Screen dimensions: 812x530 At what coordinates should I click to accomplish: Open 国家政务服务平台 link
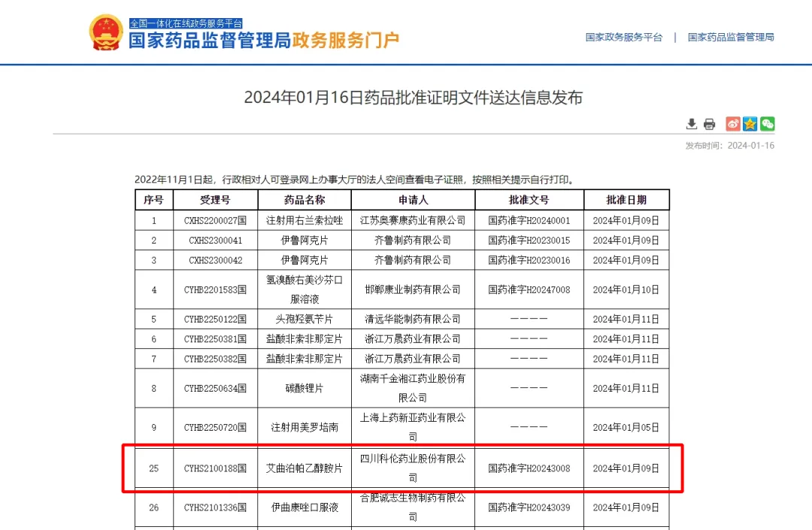pos(624,38)
